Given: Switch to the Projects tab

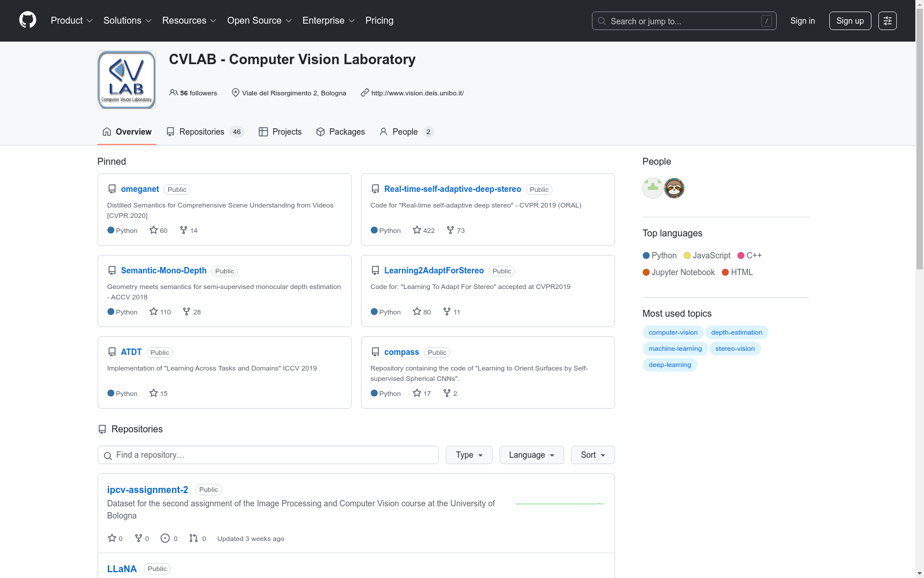Looking at the screenshot, I should coord(280,132).
